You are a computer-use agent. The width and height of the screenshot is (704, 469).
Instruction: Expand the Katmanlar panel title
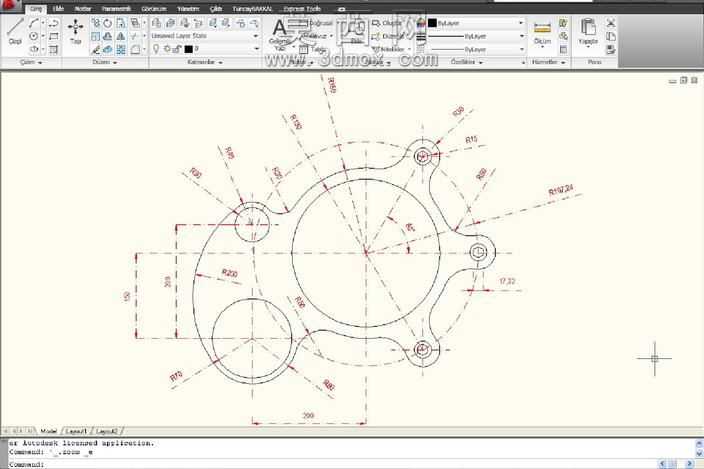point(205,62)
